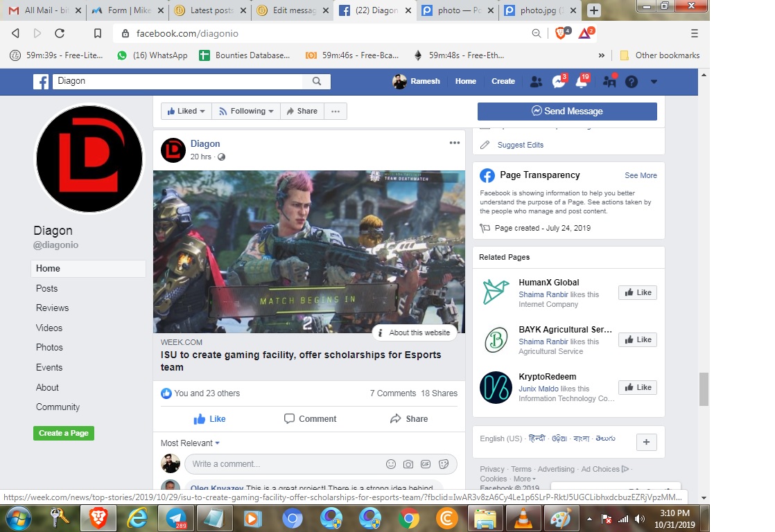Open About this website info
775x532 pixels.
tap(415, 332)
